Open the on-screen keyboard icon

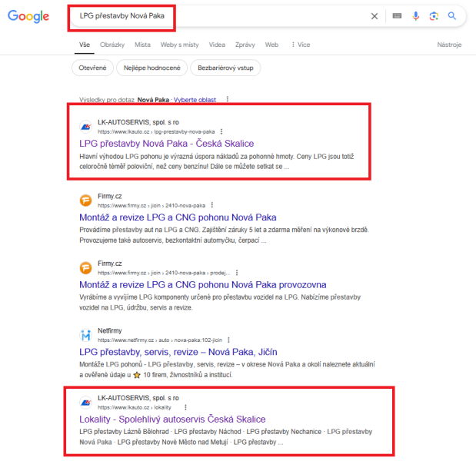tap(397, 16)
